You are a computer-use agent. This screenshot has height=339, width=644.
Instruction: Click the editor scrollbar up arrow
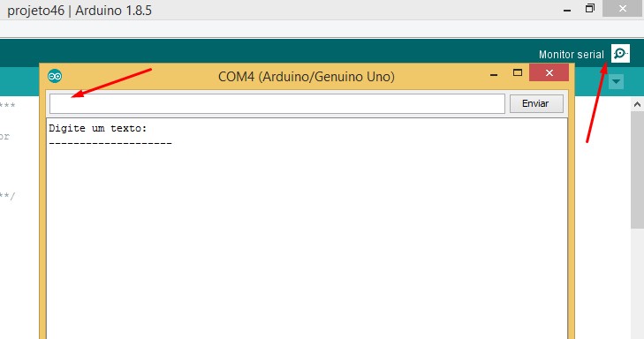point(637,105)
